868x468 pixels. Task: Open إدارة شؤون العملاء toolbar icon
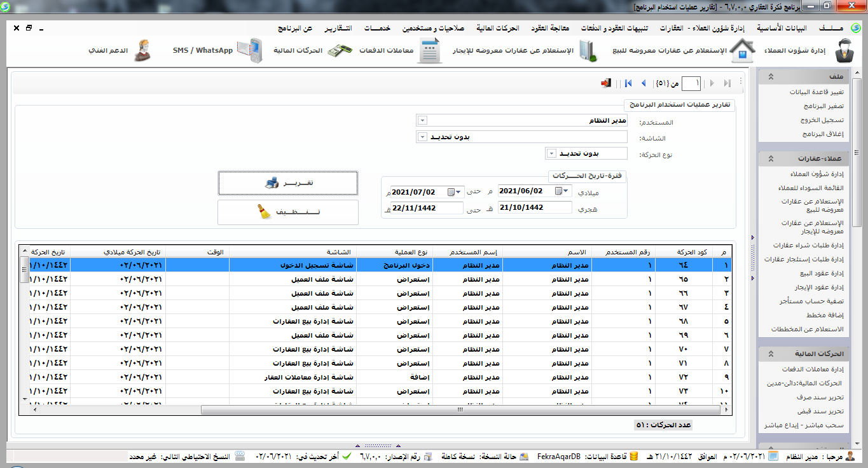(844, 51)
